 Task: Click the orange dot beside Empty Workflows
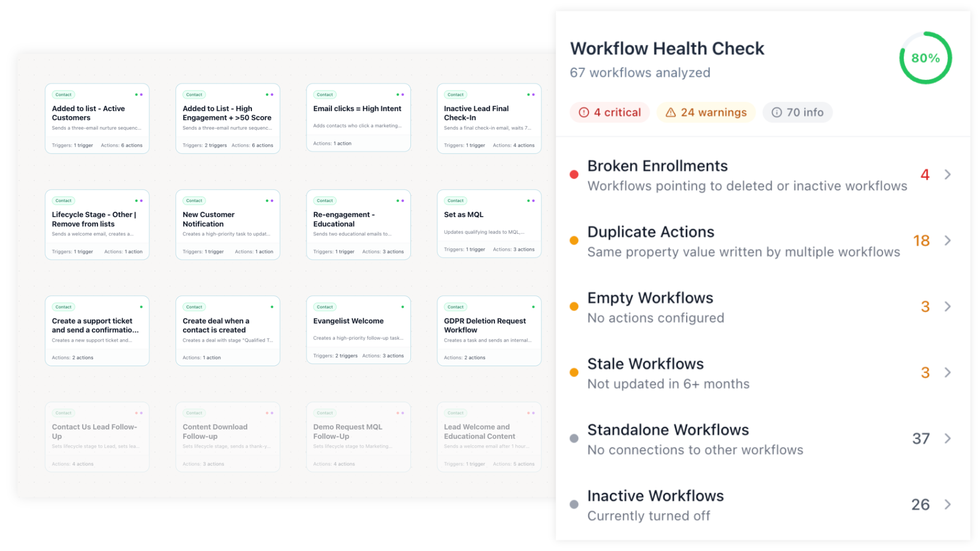[574, 307]
